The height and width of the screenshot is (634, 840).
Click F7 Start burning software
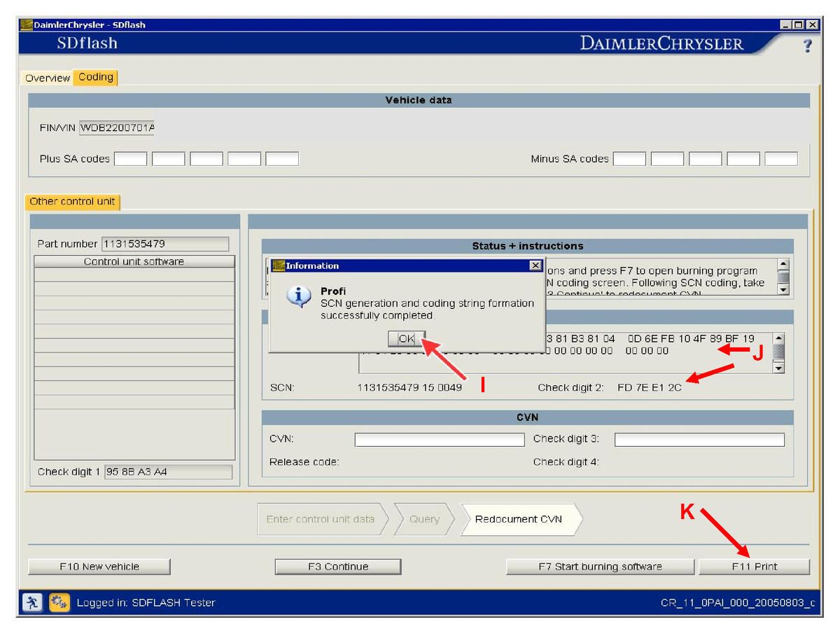pos(599,566)
